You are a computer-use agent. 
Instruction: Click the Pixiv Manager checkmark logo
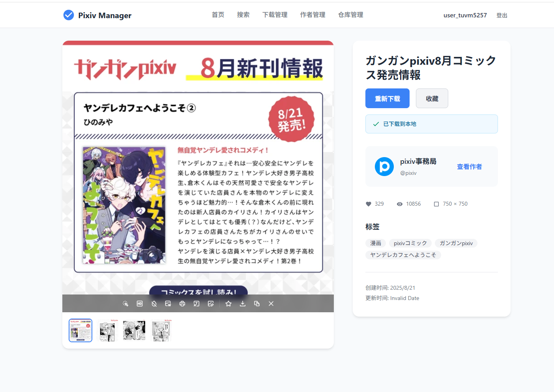(x=69, y=15)
